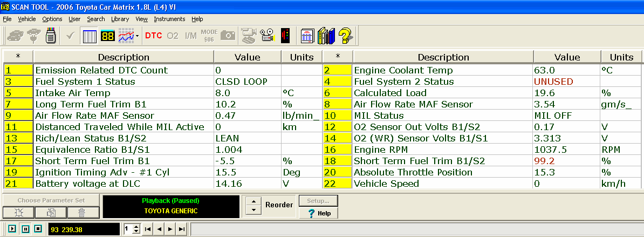Click the vehicle selection cars icon
Image resolution: width=644 pixels, height=237 pixels.
coord(16,36)
